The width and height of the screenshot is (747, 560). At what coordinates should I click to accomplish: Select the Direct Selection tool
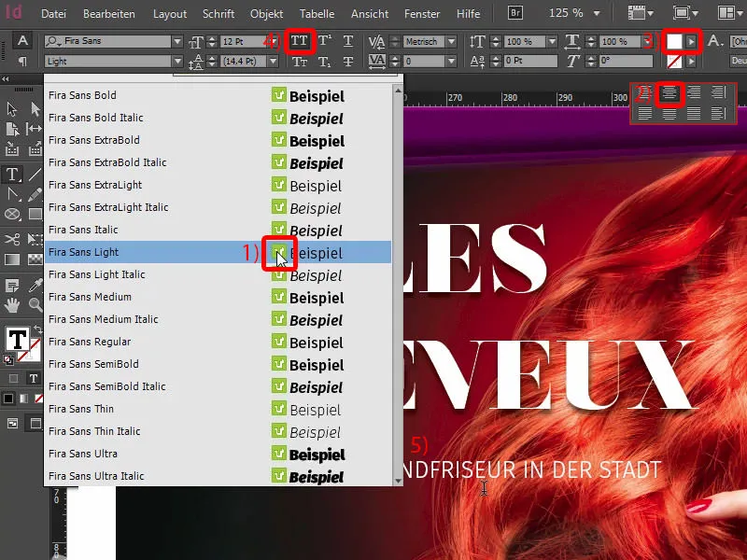pos(35,109)
